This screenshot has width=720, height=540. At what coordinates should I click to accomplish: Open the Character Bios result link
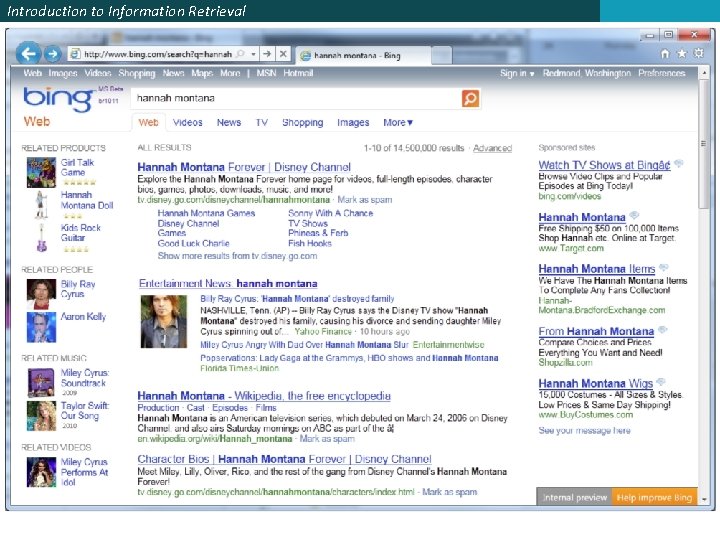pos(284,459)
